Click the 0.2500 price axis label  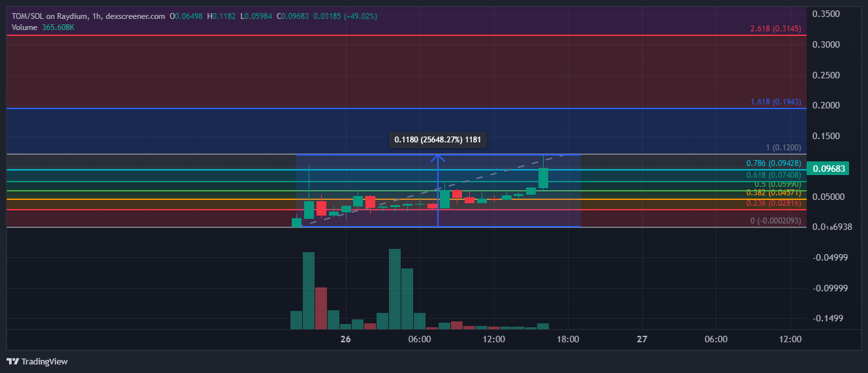point(827,75)
